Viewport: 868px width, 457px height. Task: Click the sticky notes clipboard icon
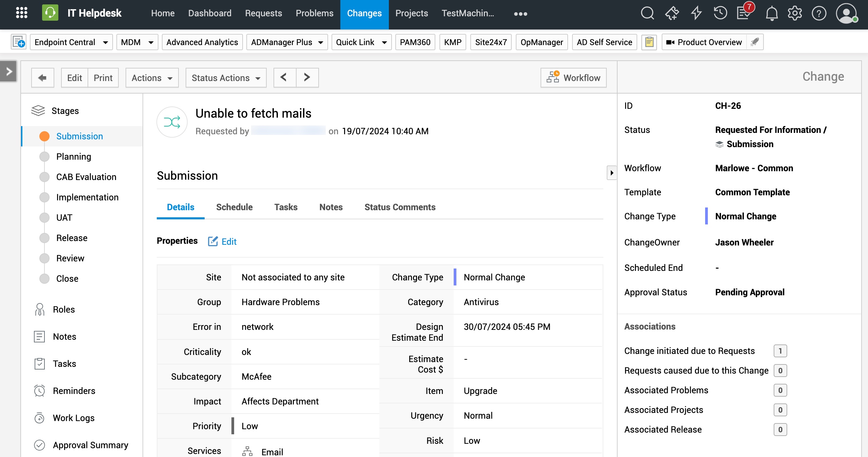(649, 42)
